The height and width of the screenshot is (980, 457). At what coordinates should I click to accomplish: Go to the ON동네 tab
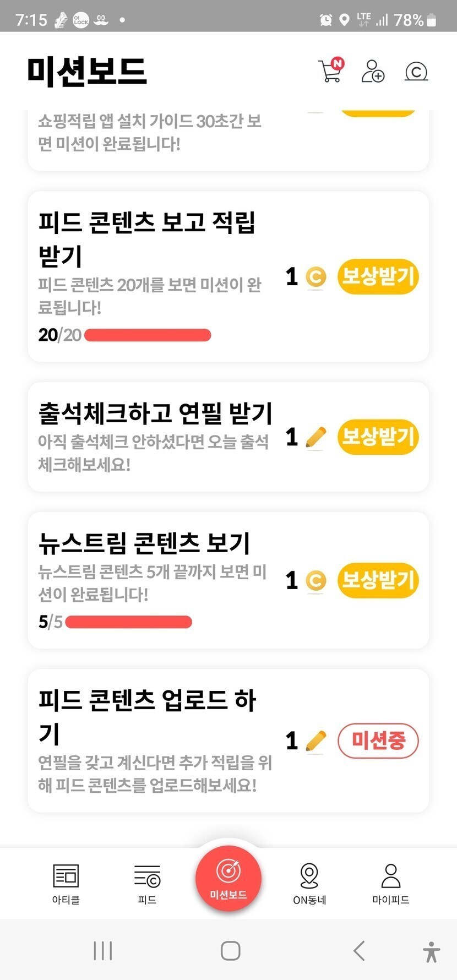coord(309,884)
